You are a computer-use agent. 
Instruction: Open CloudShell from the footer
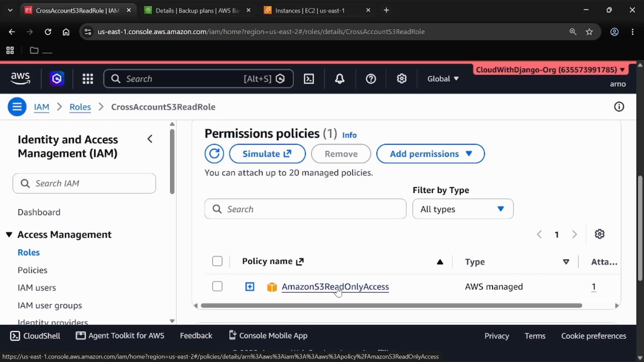tap(35, 336)
